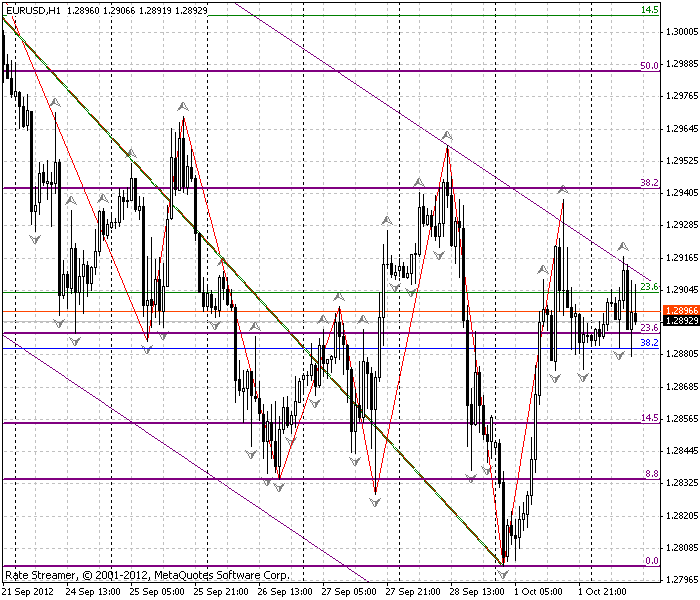700x600 pixels.
Task: Click price axis value 1.28565
Action: [x=682, y=419]
